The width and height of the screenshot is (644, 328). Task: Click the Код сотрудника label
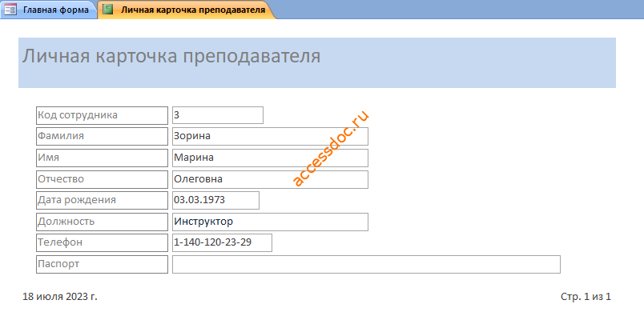102,115
